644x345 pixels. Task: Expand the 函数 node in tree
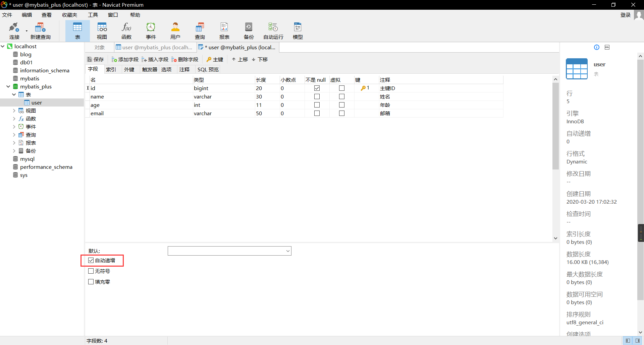coord(14,119)
